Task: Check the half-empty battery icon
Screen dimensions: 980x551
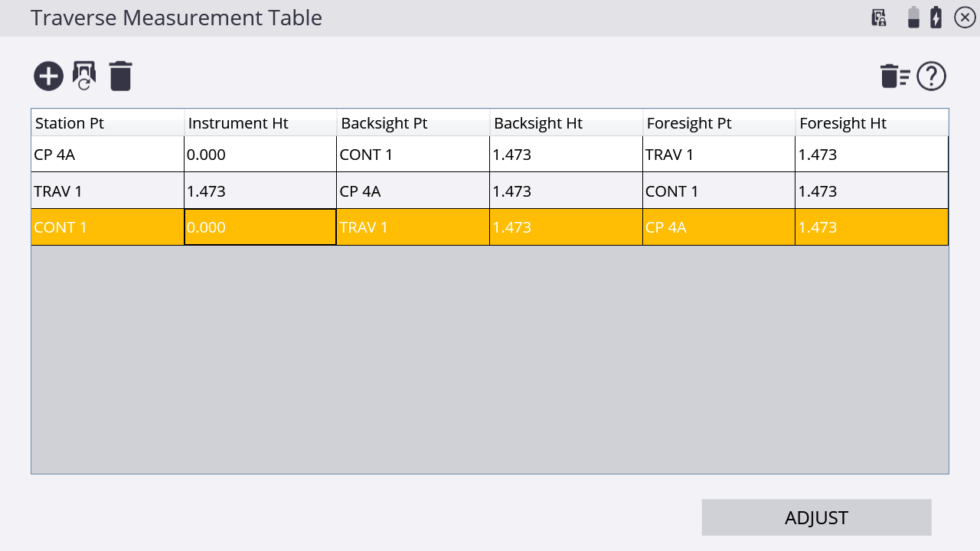Action: point(913,18)
